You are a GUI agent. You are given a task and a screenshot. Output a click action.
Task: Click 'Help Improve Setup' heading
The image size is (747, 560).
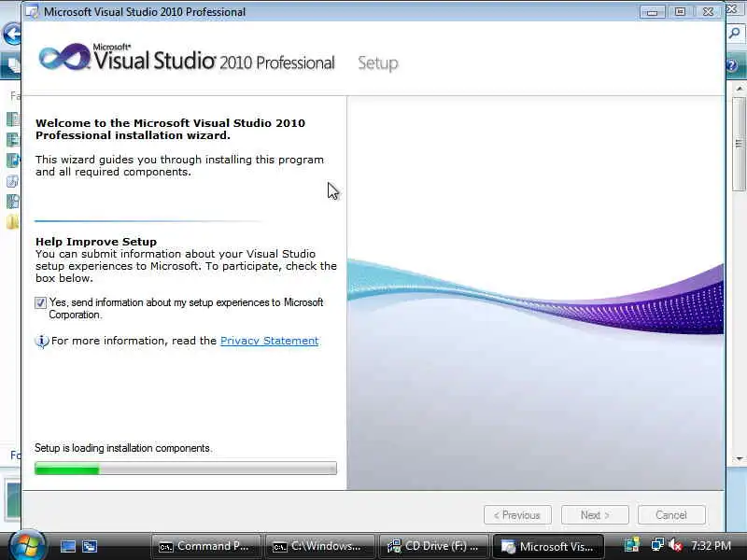coord(96,242)
